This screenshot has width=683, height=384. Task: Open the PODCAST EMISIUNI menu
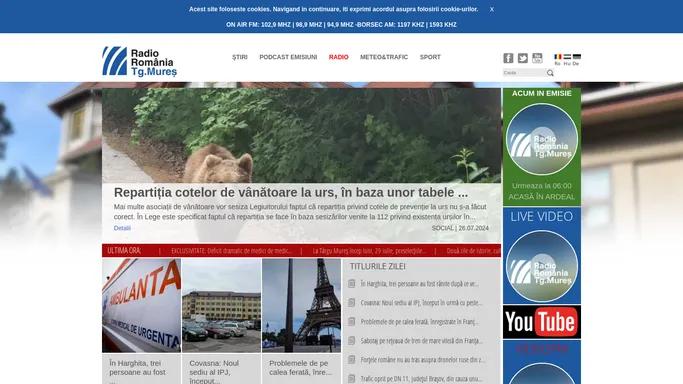(288, 57)
